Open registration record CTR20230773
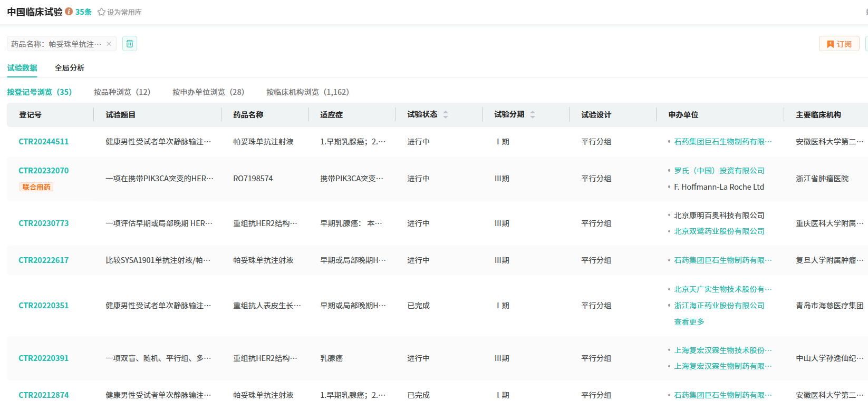This screenshot has height=401, width=868. click(x=44, y=223)
